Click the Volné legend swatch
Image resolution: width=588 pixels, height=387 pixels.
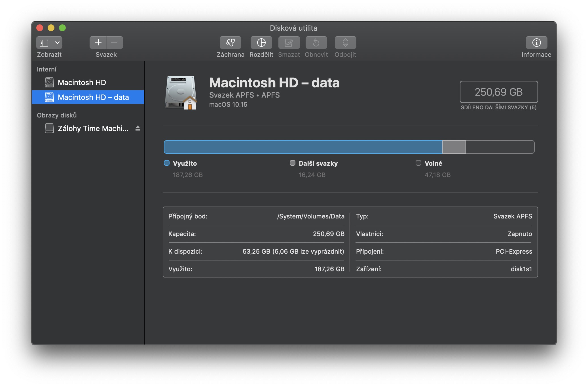coord(418,163)
